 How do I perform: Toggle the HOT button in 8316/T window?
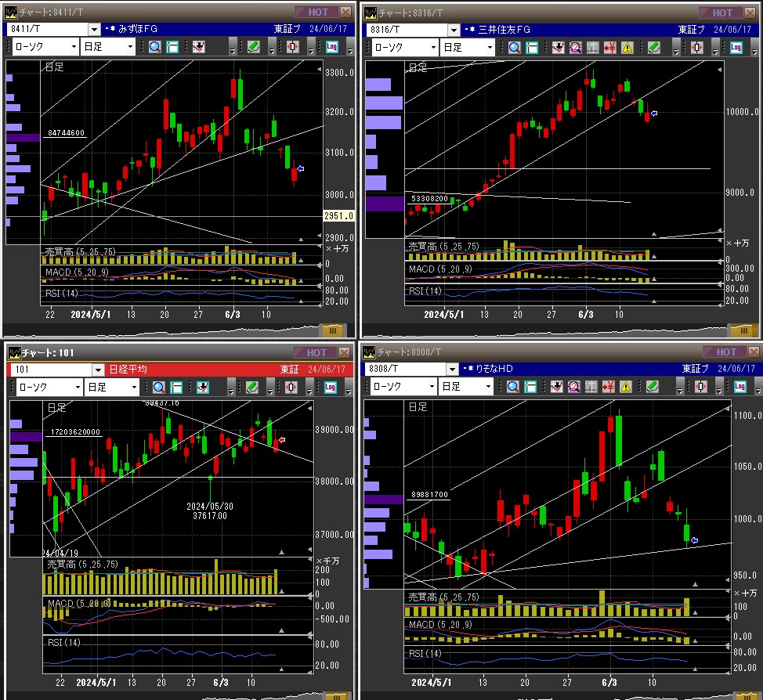pyautogui.click(x=721, y=13)
